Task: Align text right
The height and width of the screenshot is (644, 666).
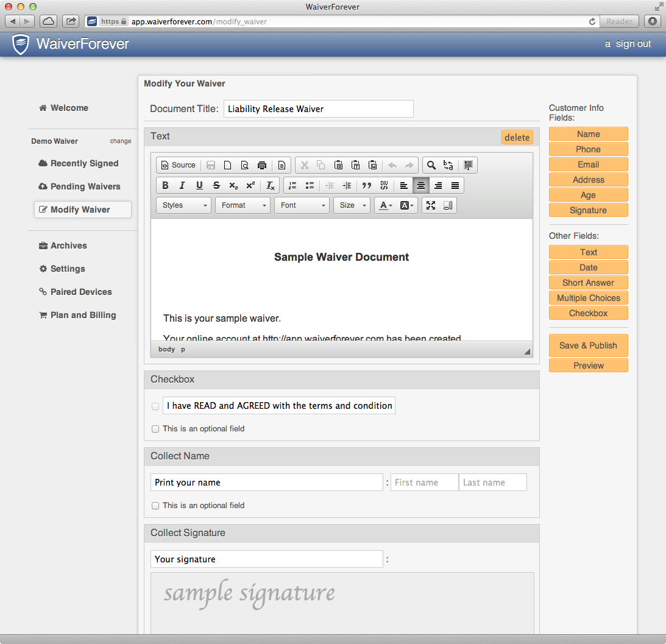Action: click(x=438, y=186)
